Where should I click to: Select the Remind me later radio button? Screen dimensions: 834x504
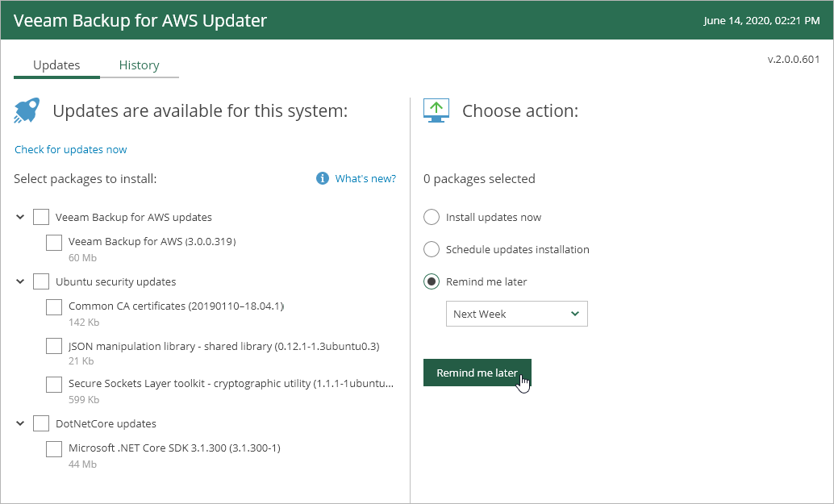[432, 281]
